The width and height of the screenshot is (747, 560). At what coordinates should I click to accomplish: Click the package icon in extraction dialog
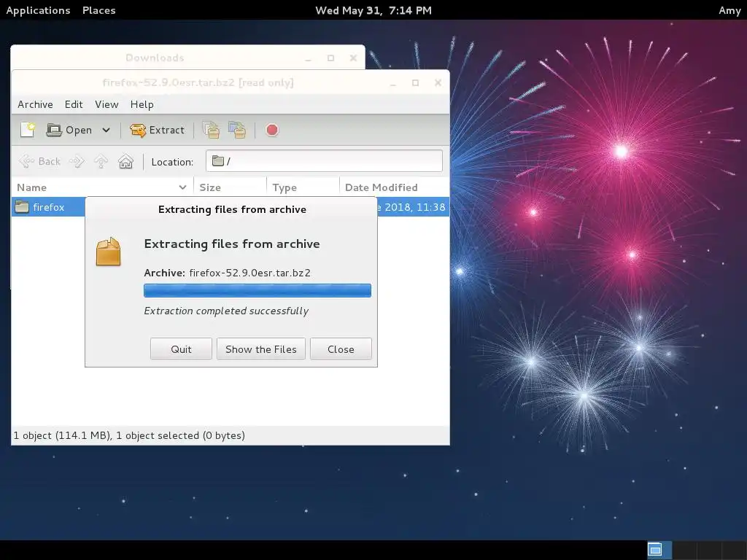109,252
